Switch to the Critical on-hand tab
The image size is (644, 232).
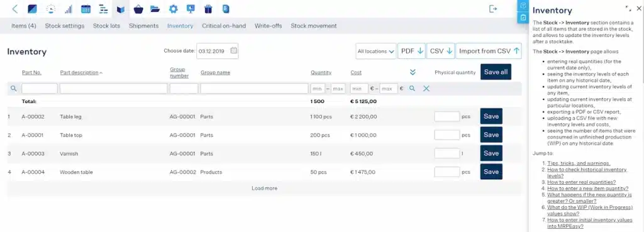pyautogui.click(x=224, y=26)
